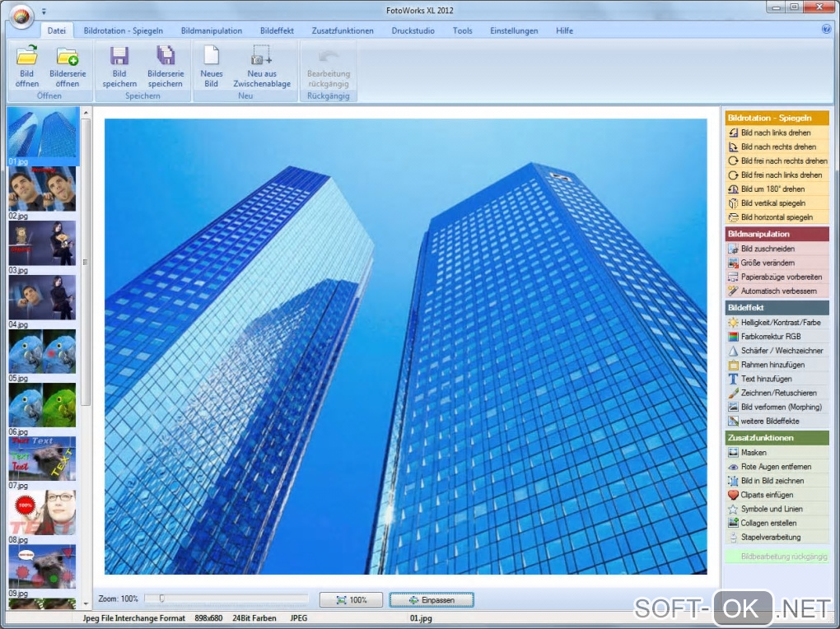Save the image with Bild speichern

click(119, 67)
